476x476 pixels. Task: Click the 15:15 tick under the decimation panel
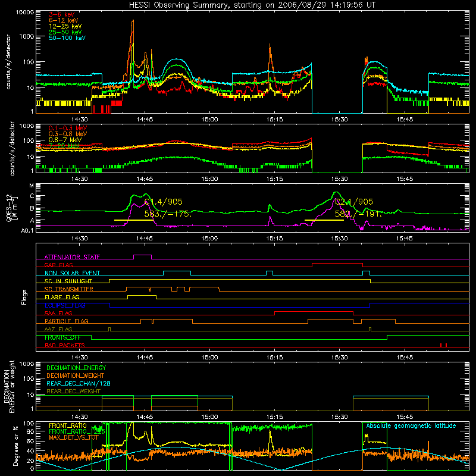274,417
